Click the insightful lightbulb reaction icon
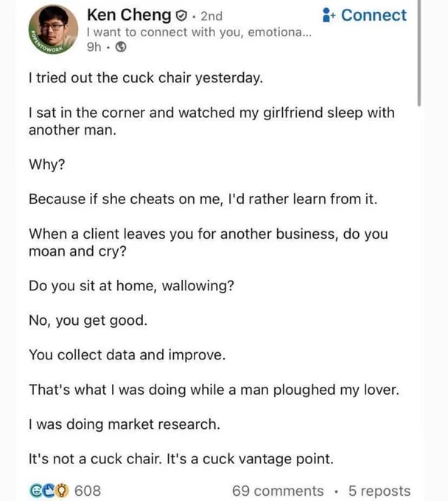 pos(63,491)
